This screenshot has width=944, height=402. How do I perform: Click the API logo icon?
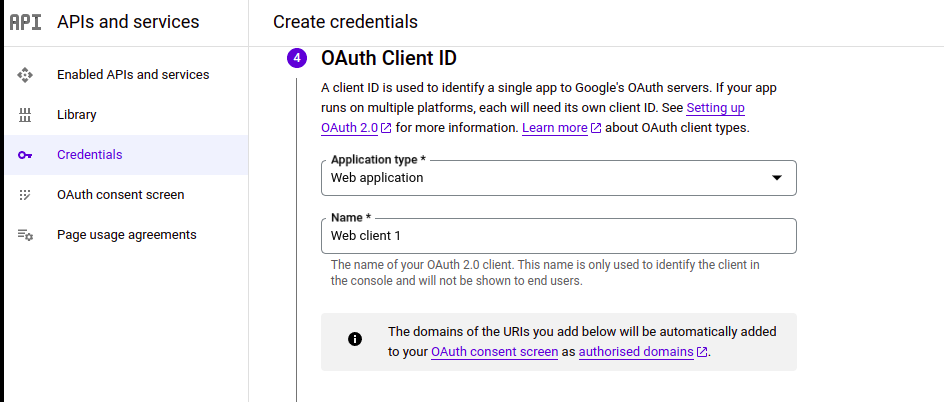25,22
